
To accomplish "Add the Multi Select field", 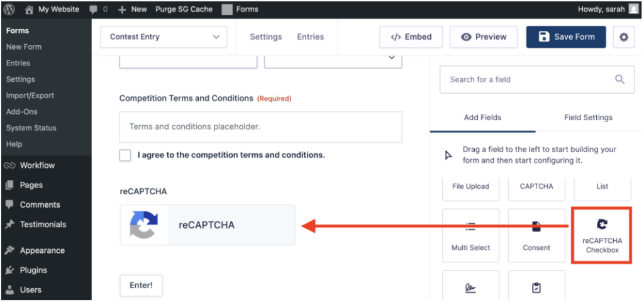I will 470,235.
